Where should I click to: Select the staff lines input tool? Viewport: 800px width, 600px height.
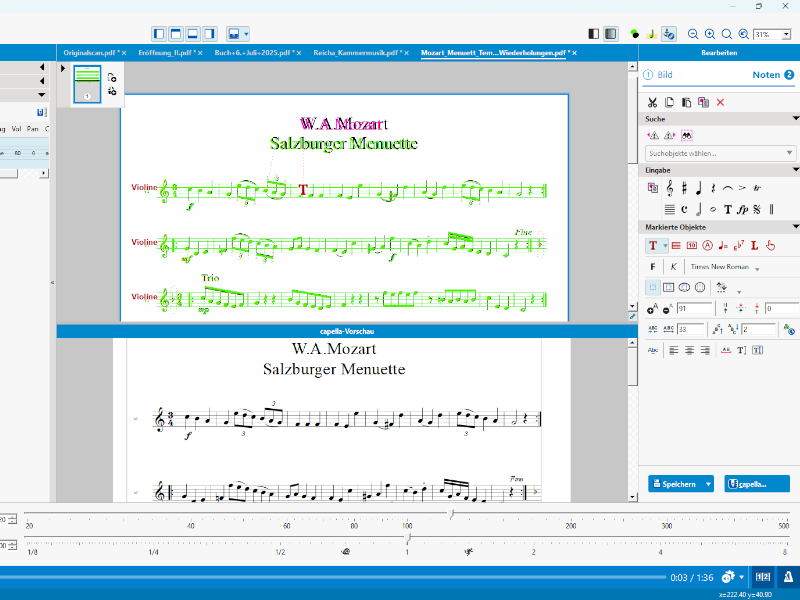669,209
